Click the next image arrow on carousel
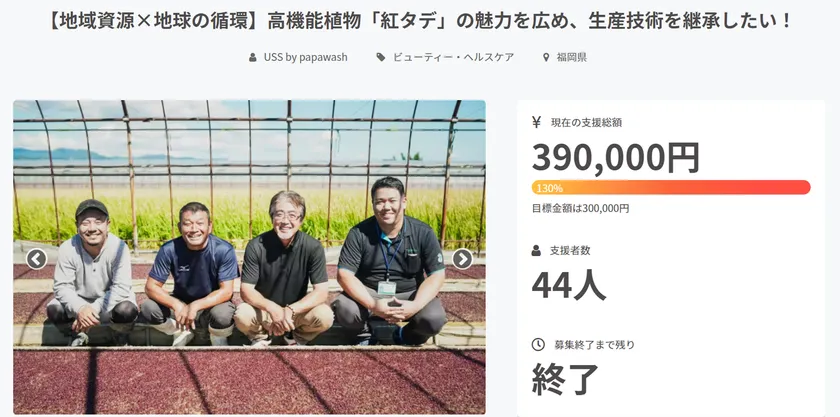Image resolution: width=840 pixels, height=417 pixels. point(462,259)
